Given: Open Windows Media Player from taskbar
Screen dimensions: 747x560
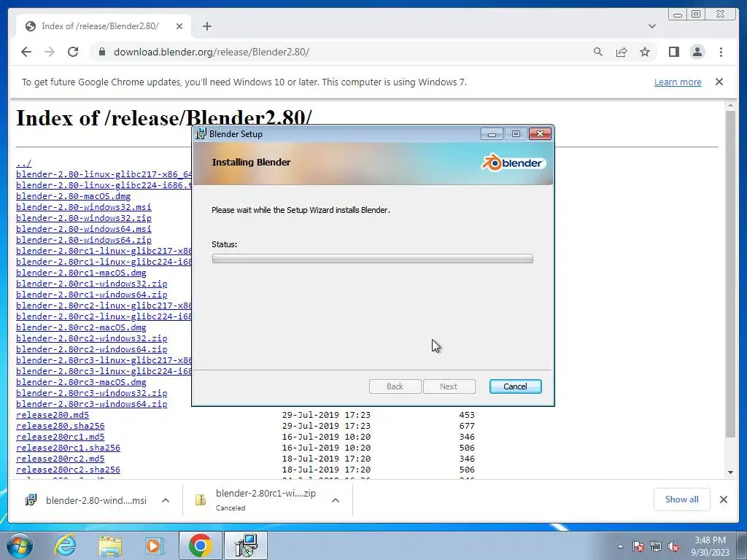Looking at the screenshot, I should tap(153, 545).
